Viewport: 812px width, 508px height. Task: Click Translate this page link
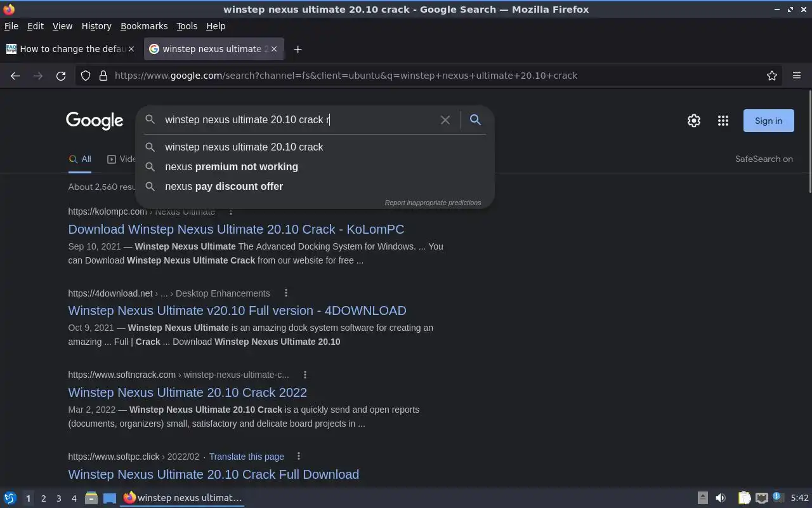[x=246, y=457]
